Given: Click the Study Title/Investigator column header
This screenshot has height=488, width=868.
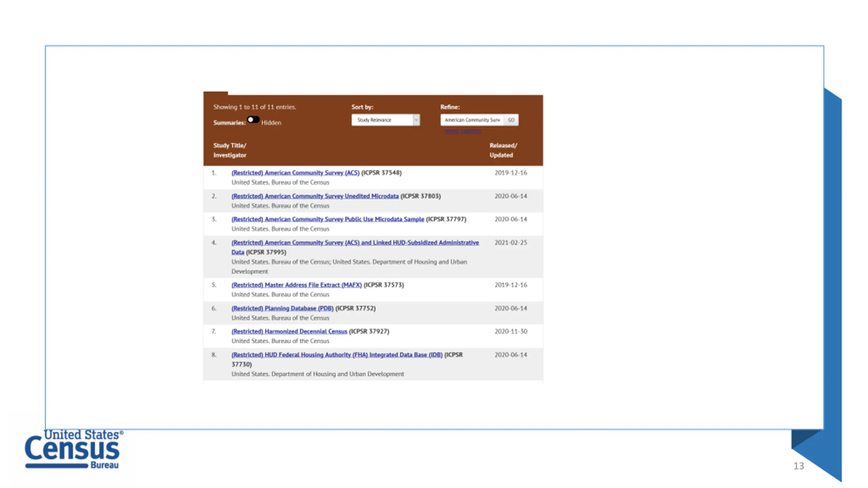Looking at the screenshot, I should tap(230, 150).
